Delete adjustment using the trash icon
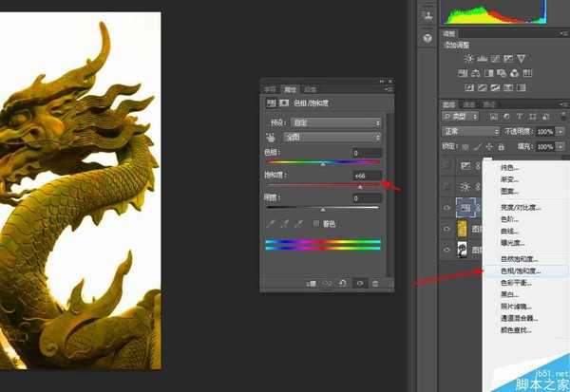The height and width of the screenshot is (392, 570). (x=374, y=283)
